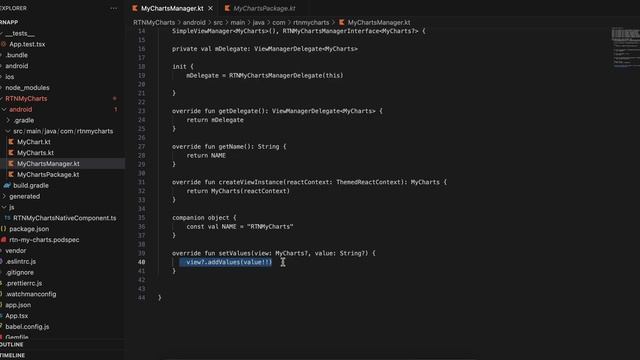
Task: Open App.tsx file
Action: pos(16,316)
